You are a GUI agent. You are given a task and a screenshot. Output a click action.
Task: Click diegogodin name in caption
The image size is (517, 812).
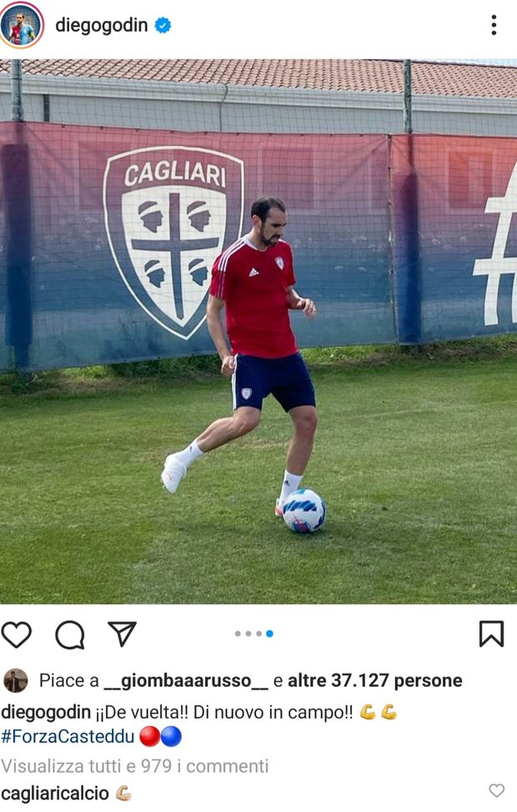(46, 712)
